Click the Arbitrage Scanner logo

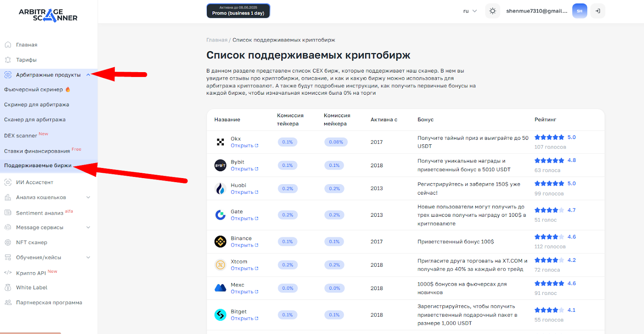[x=48, y=15]
